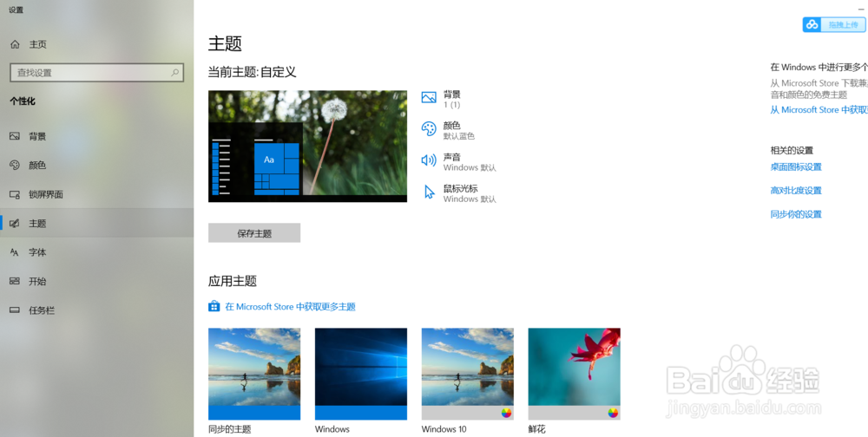868x437 pixels.
Task: Click the 任务栏 icon in sidebar
Action: pos(15,310)
